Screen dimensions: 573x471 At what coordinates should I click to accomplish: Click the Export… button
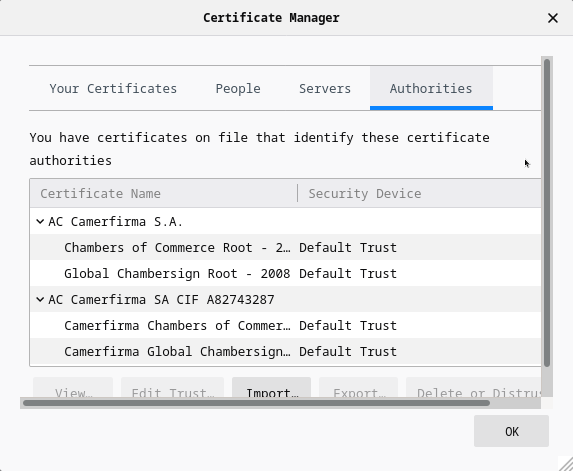click(358, 388)
